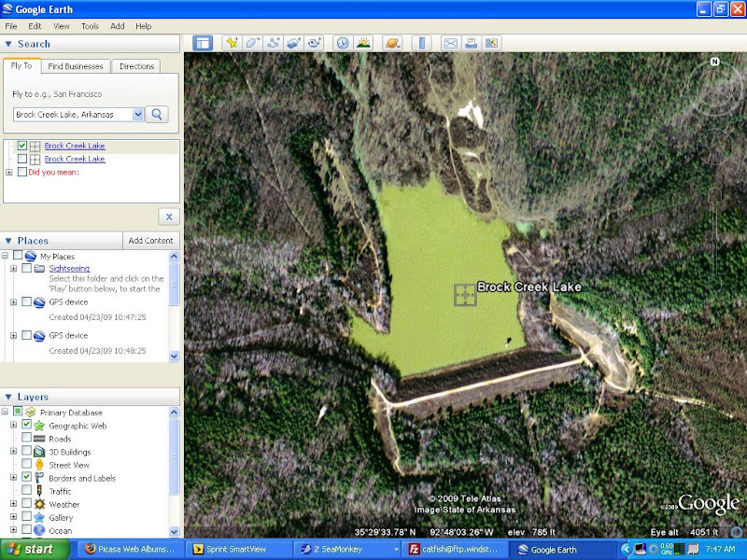Check the second Brock Creek Lake result
Image resolution: width=747 pixels, height=560 pixels.
(21, 159)
